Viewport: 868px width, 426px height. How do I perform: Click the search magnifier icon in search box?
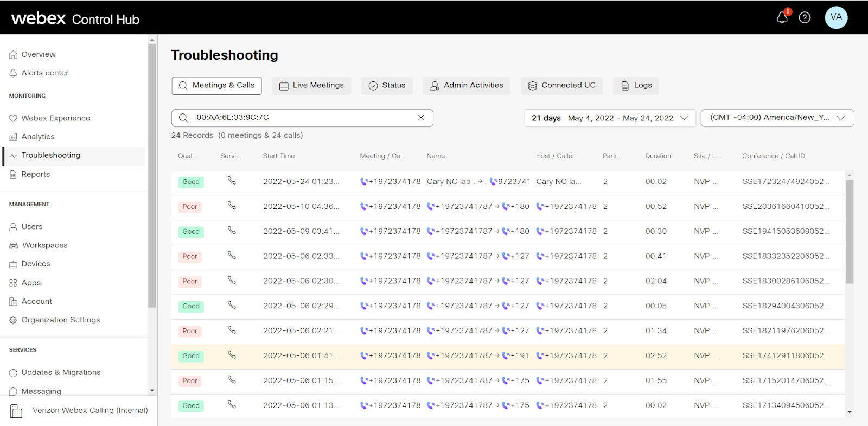(x=183, y=118)
